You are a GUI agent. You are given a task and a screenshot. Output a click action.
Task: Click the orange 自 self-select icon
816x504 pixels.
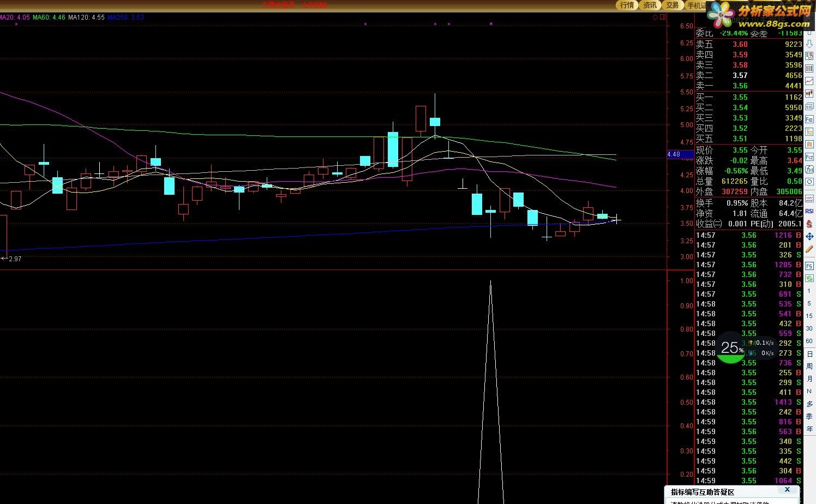coord(809,143)
